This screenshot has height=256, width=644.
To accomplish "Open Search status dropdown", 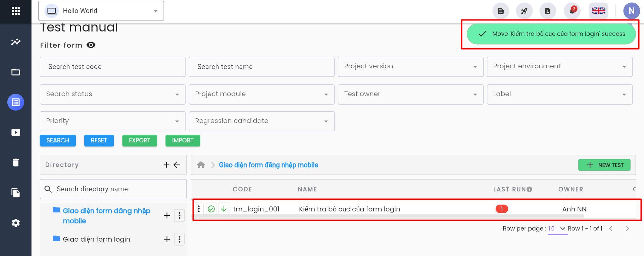I will (112, 94).
